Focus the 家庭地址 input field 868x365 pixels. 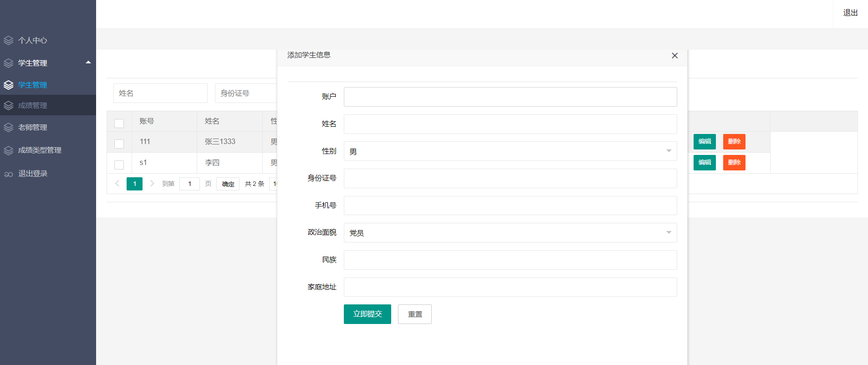510,287
